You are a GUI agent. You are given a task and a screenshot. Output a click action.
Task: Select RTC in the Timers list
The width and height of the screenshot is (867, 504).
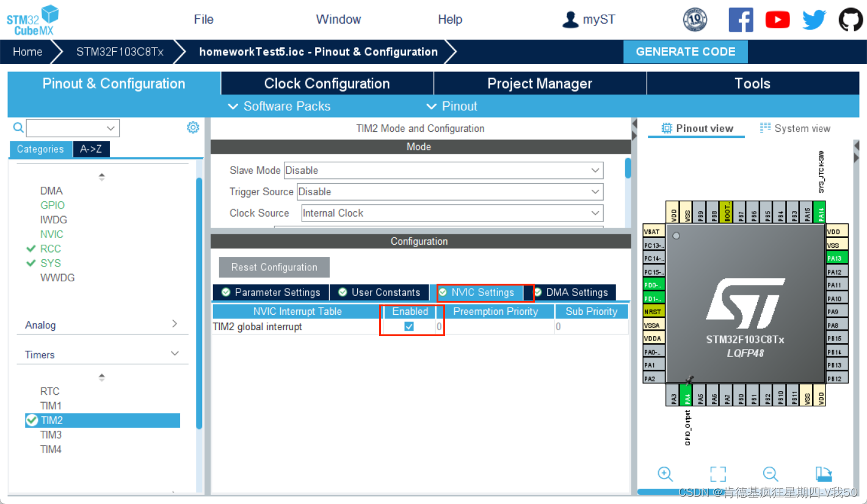pyautogui.click(x=50, y=391)
